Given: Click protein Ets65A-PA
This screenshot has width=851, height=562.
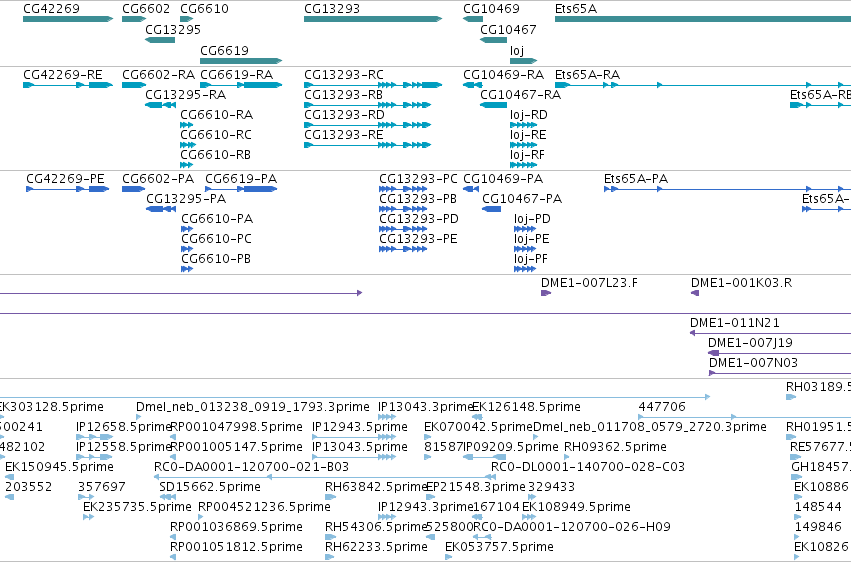Looking at the screenshot, I should [636, 178].
